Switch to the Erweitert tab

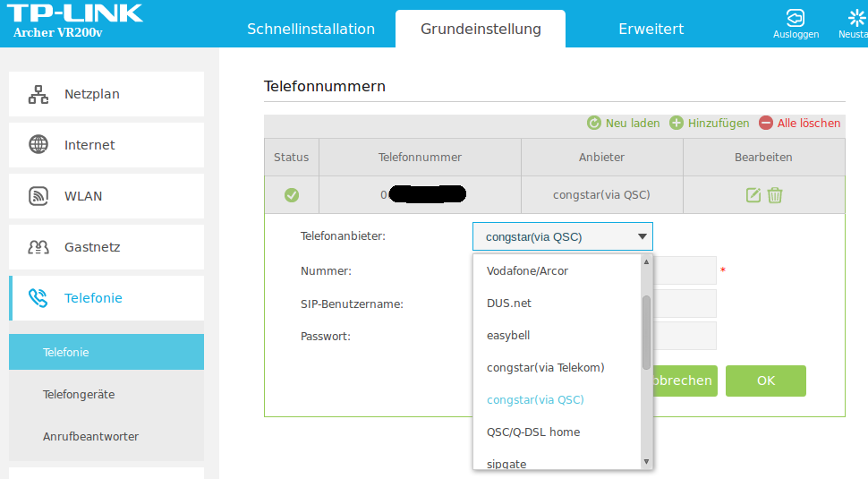[651, 29]
